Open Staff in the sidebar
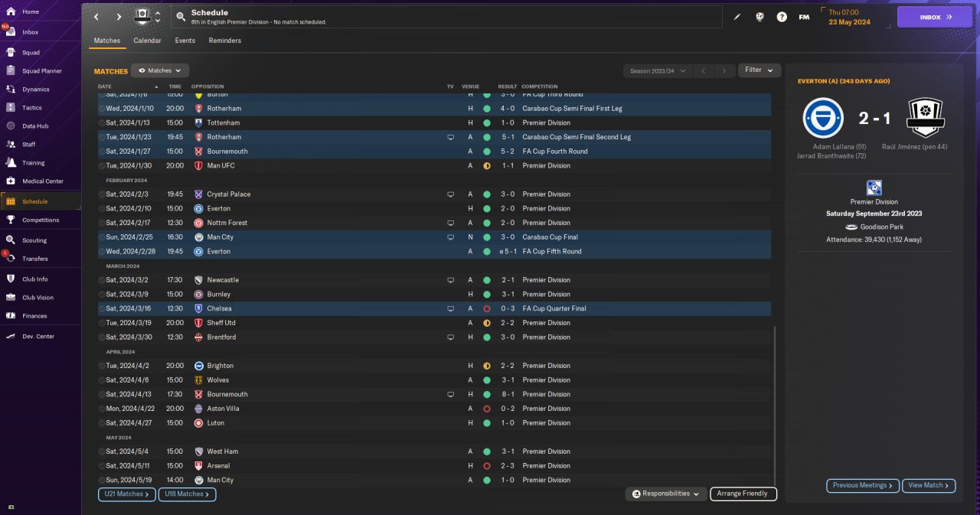 [x=29, y=145]
